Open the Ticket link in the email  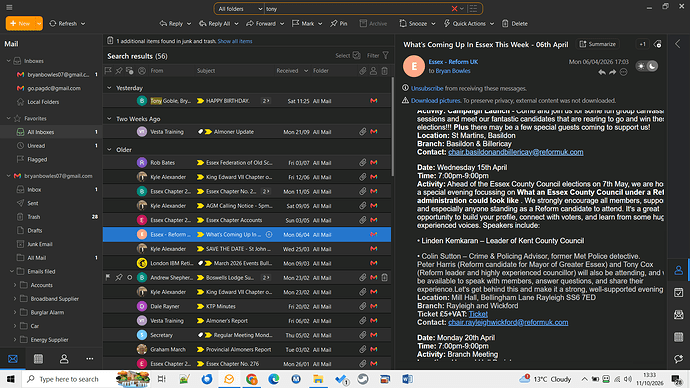[478, 314]
